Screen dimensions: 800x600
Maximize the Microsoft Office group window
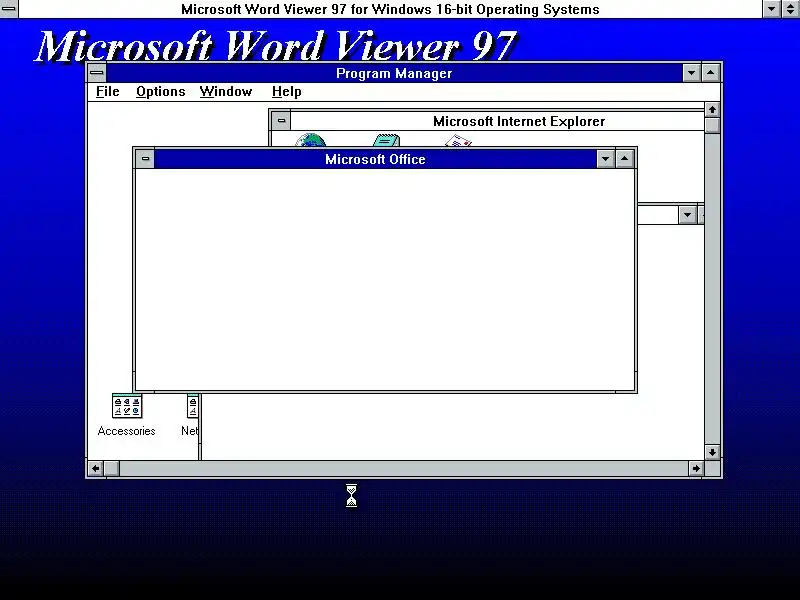click(x=624, y=159)
